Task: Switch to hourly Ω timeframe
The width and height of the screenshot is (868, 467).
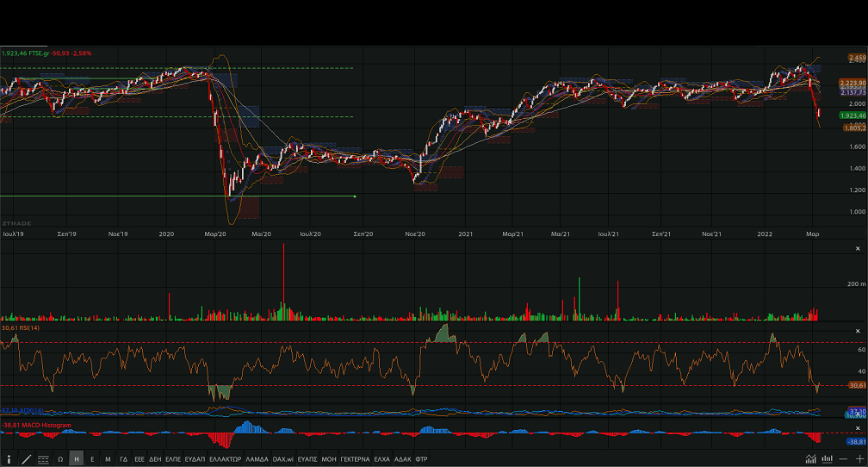Action: 60,459
